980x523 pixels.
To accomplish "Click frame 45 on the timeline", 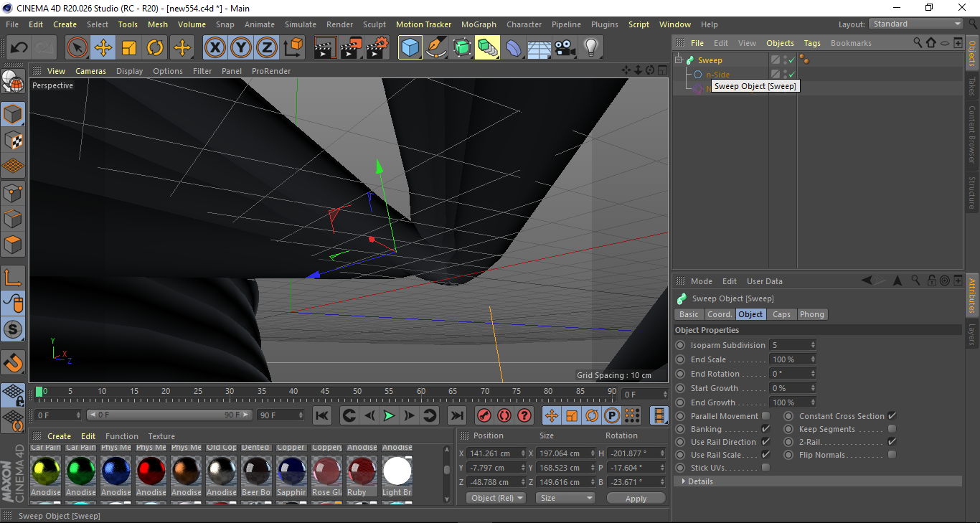I will [325, 392].
